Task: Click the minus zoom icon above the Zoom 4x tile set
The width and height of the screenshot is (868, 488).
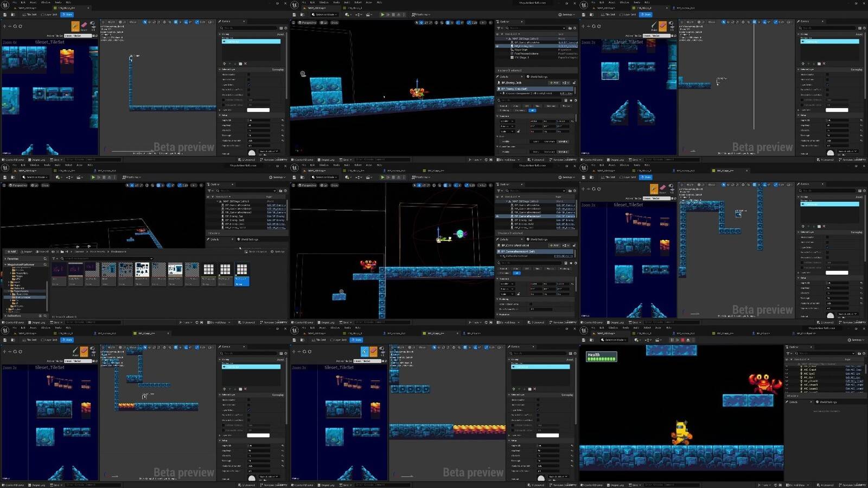Action: [x=10, y=26]
